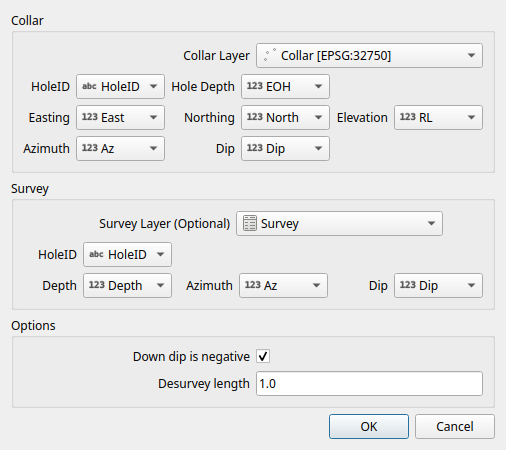The height and width of the screenshot is (450, 506).
Task: Open the Survey Azimuth Az dropdown
Action: coord(283,285)
